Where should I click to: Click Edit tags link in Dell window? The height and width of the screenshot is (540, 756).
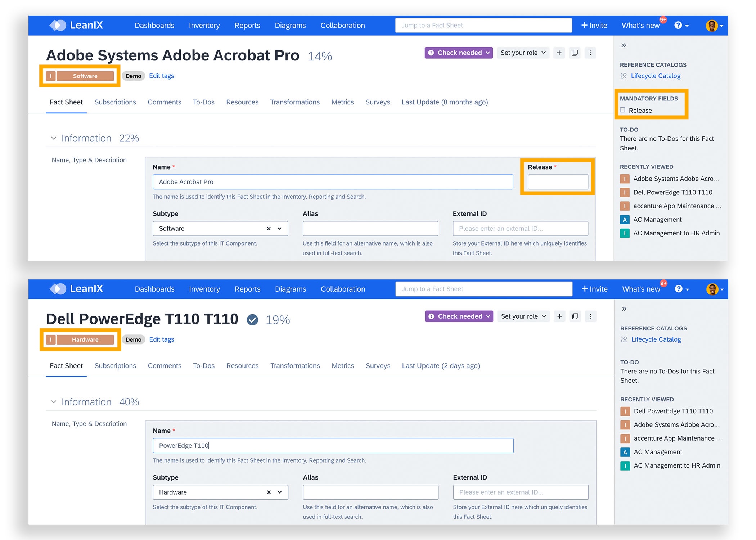[161, 339]
